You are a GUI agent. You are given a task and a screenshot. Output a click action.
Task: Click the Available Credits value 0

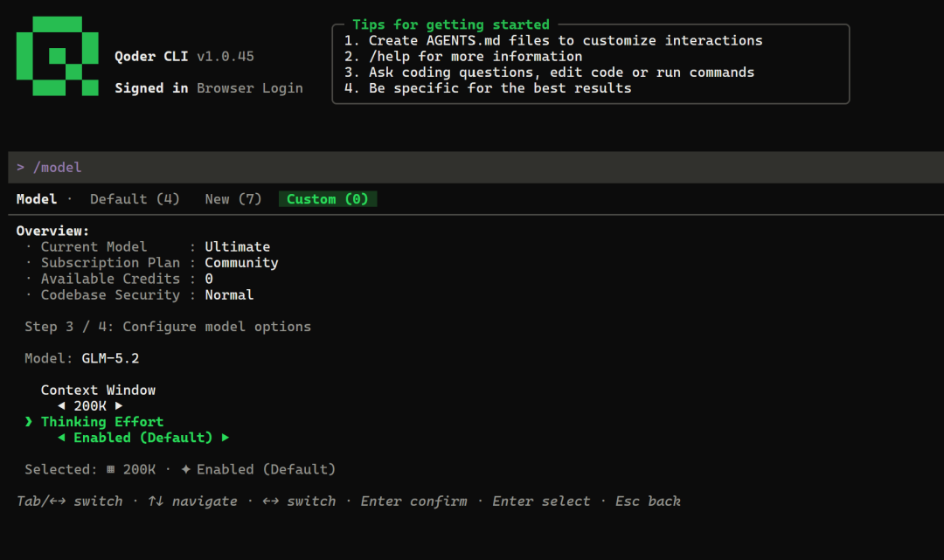tap(209, 279)
